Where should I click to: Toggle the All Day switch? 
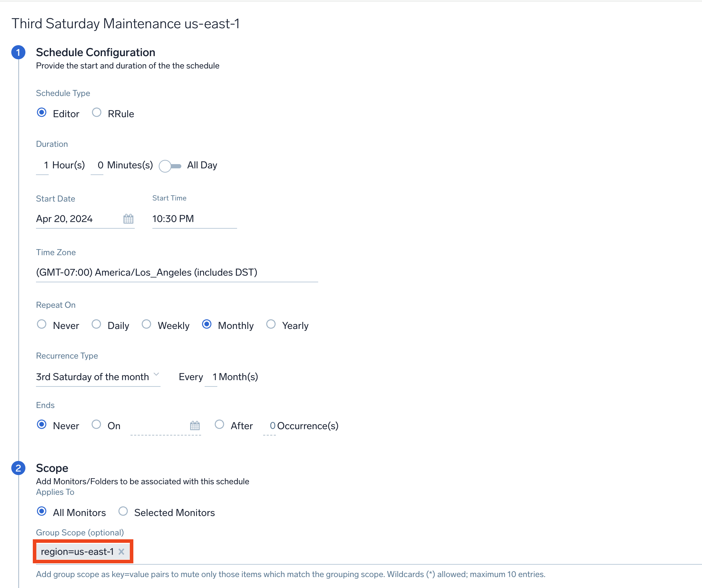coord(170,166)
